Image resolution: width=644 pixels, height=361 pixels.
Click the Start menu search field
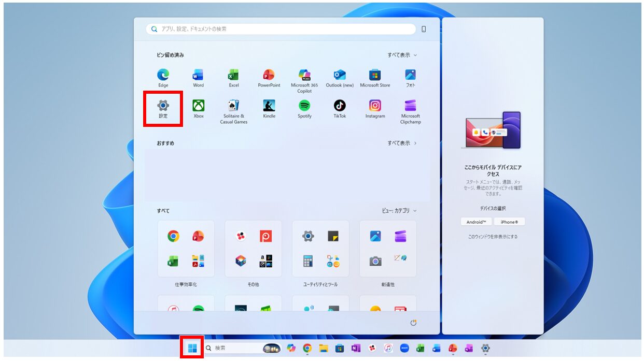tap(280, 29)
